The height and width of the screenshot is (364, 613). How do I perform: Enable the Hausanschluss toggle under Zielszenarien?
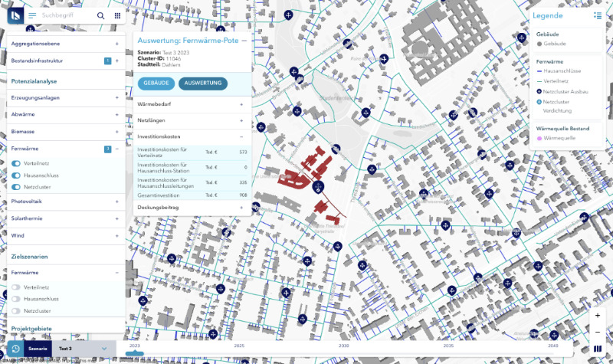(x=16, y=299)
